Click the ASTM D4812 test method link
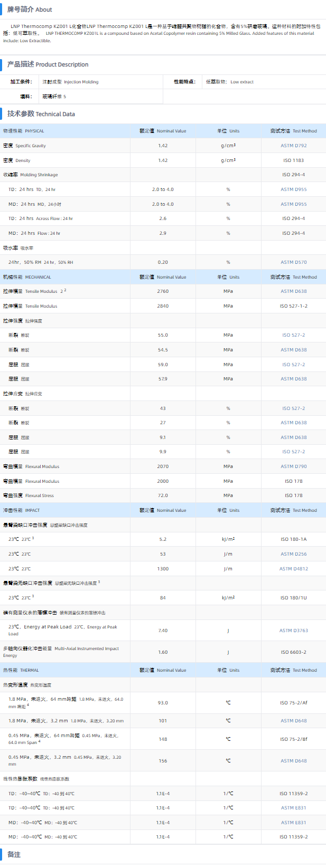This screenshot has width=326, height=868. [293, 569]
